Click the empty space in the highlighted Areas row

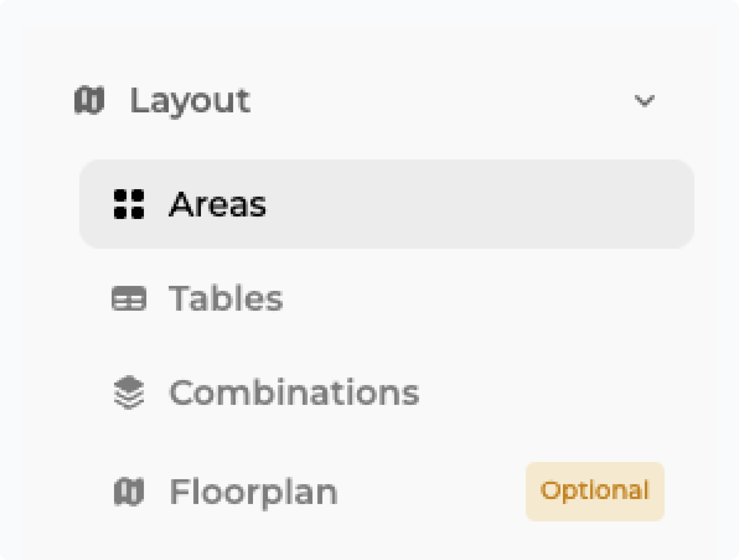[x=440, y=204]
